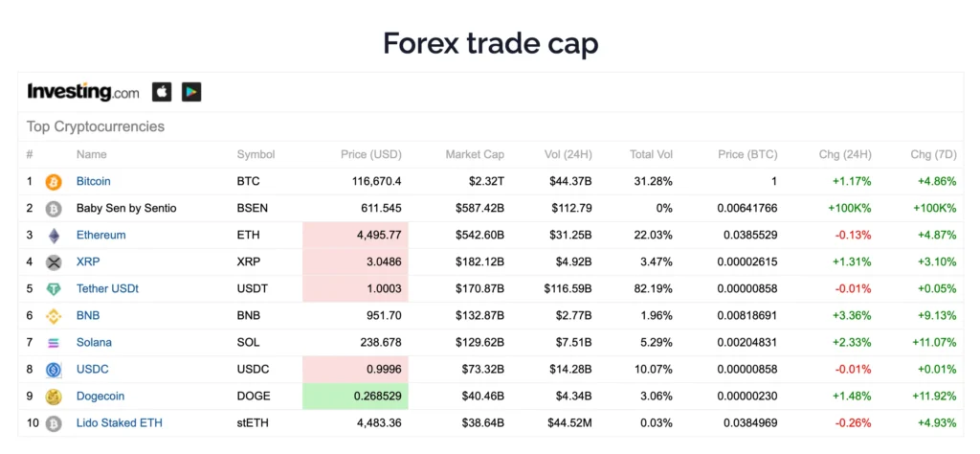Open the Dogecoin name link

(x=100, y=396)
